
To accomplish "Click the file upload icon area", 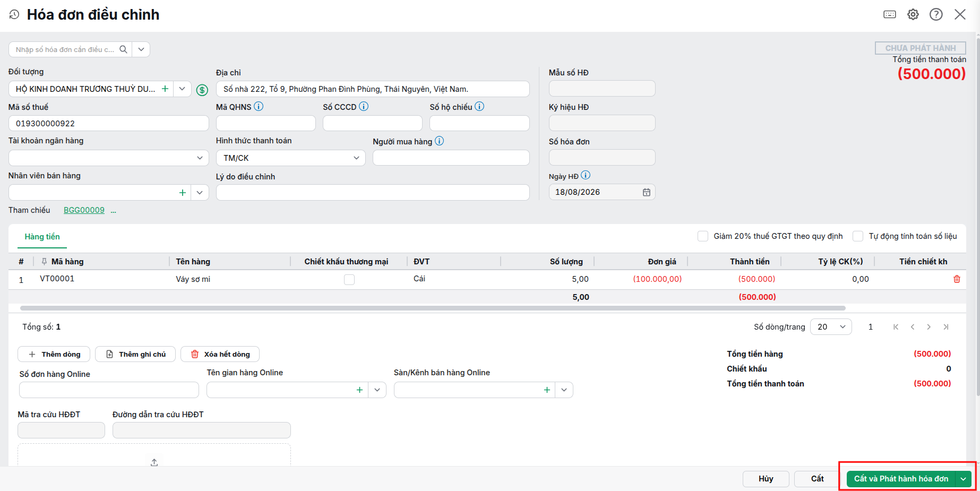I will coord(154,462).
